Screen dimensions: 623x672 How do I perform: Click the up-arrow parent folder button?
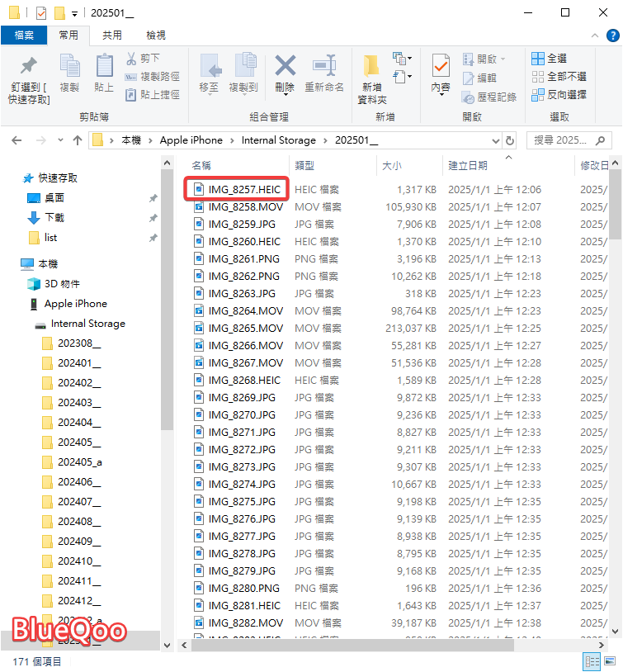78,140
